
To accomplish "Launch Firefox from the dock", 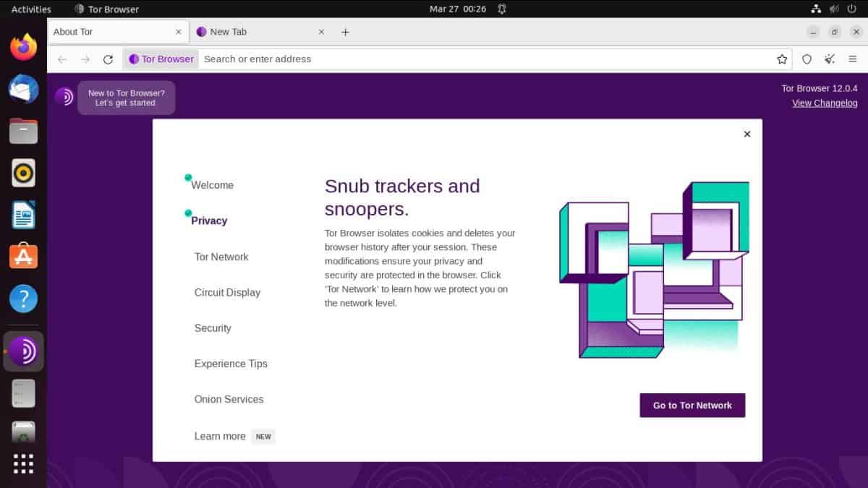I will (x=23, y=46).
